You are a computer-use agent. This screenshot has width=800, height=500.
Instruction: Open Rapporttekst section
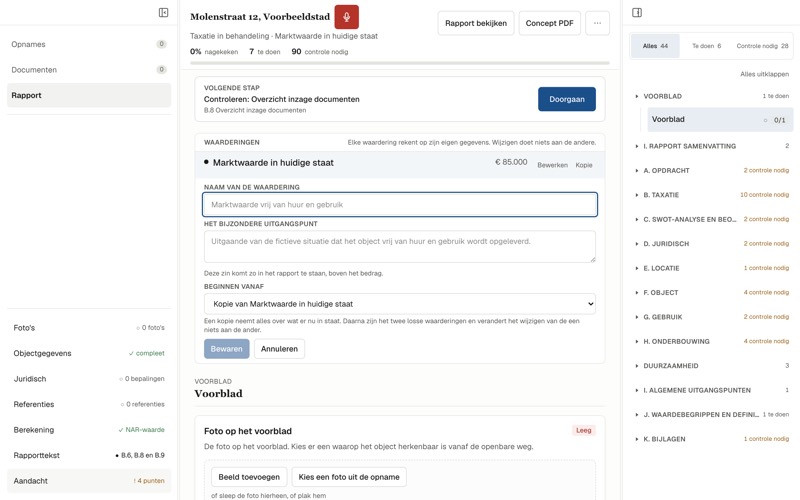(89, 456)
